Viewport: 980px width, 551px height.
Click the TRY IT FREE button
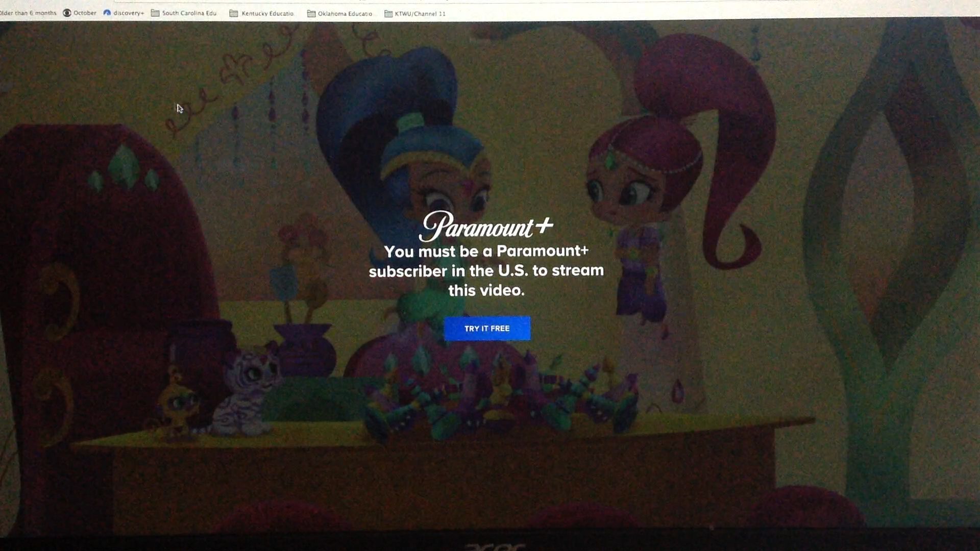point(486,329)
